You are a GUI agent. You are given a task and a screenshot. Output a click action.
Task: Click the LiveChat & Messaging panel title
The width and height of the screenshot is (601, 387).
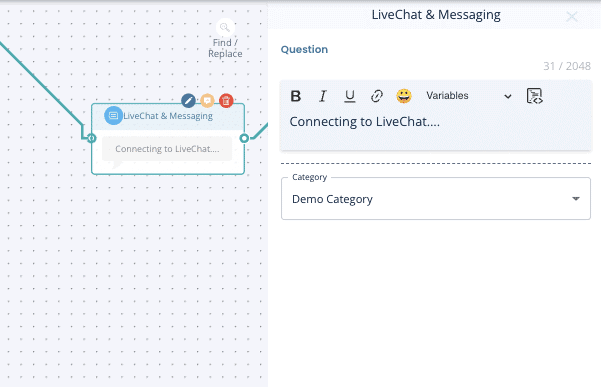436,15
